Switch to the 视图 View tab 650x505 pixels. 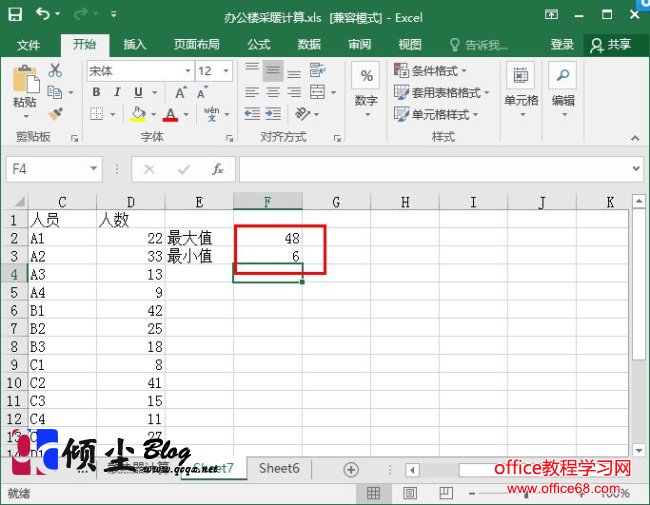410,45
